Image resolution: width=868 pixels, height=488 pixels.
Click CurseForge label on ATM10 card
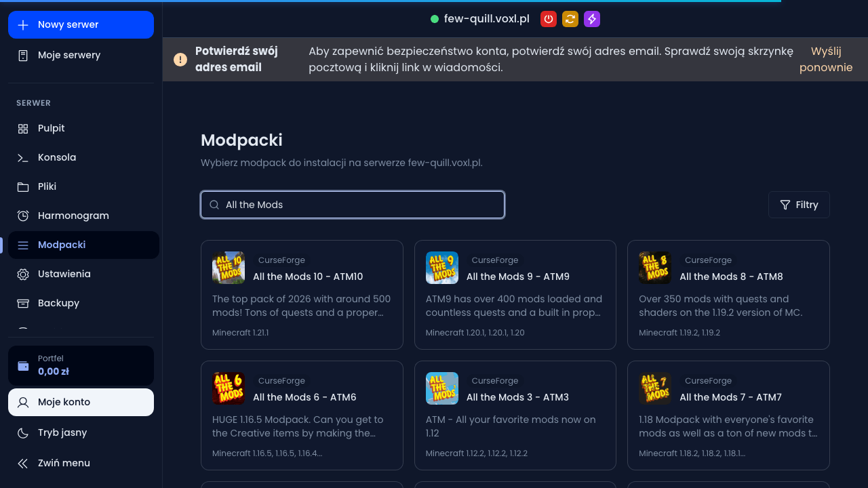click(281, 260)
